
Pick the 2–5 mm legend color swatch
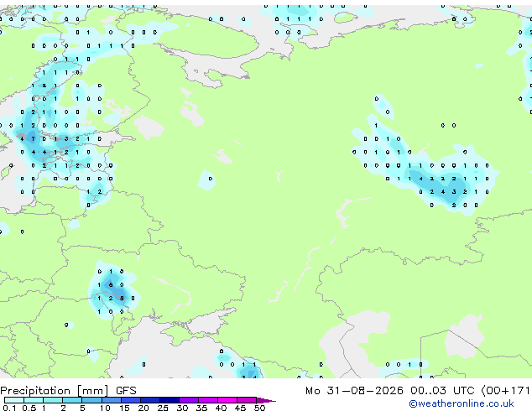pos(72,400)
